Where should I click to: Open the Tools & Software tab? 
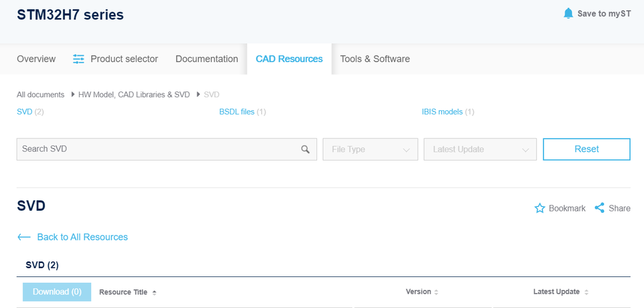(375, 59)
